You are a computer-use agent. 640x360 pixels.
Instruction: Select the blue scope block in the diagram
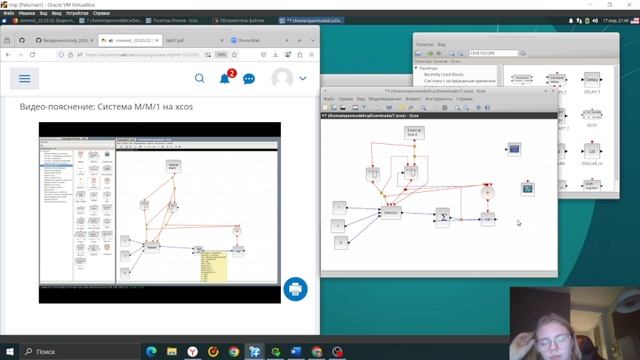coord(514,149)
